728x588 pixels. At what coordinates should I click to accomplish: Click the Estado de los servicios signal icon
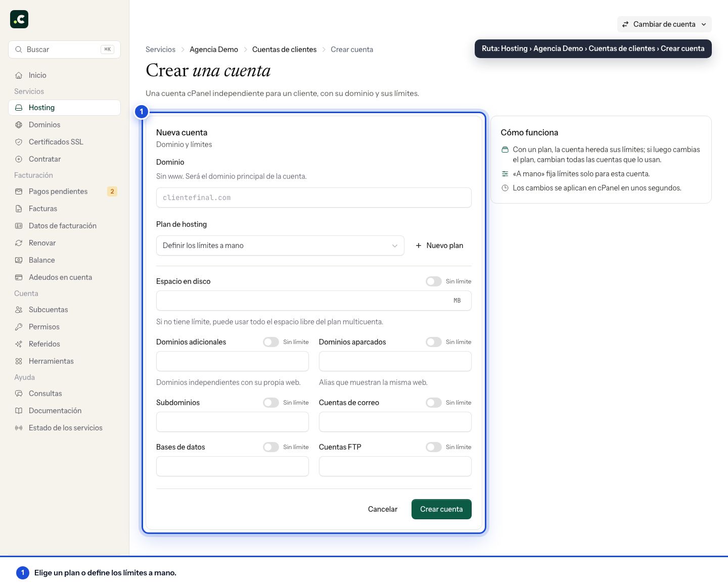point(19,428)
